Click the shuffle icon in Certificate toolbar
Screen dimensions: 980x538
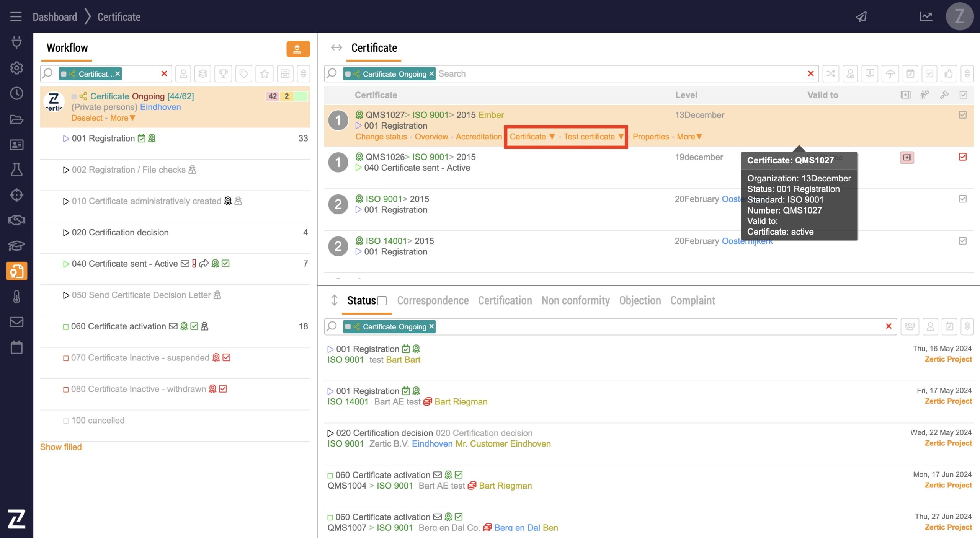(830, 73)
